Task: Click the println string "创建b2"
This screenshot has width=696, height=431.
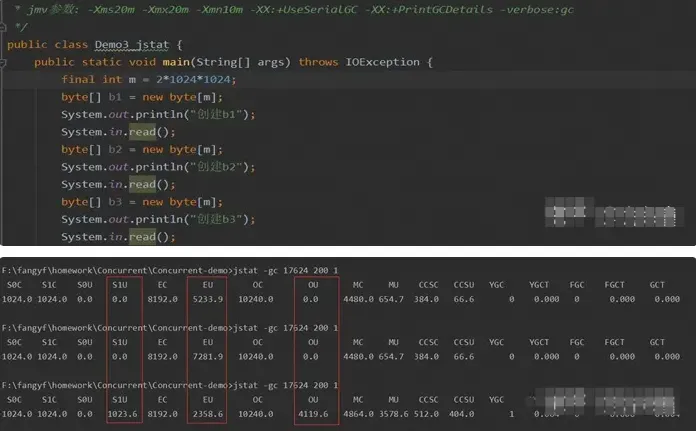Action: (x=216, y=167)
